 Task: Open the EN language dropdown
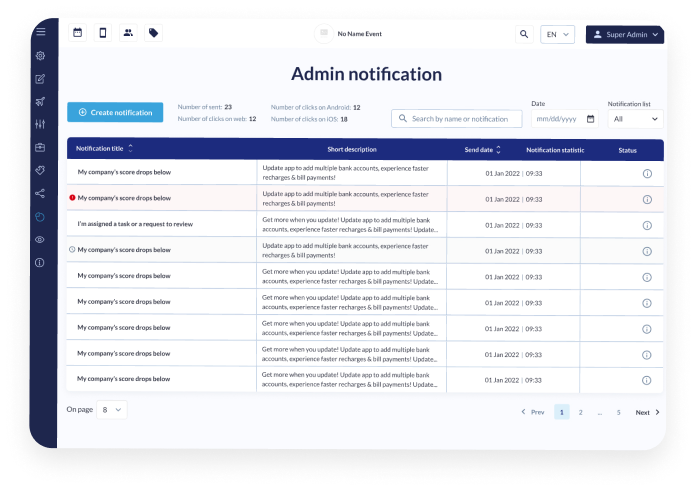pyautogui.click(x=558, y=35)
